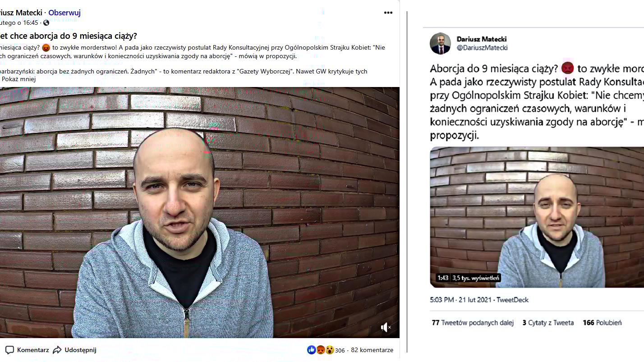Open the @DariuszMatecki Twitter handle

[x=482, y=48]
